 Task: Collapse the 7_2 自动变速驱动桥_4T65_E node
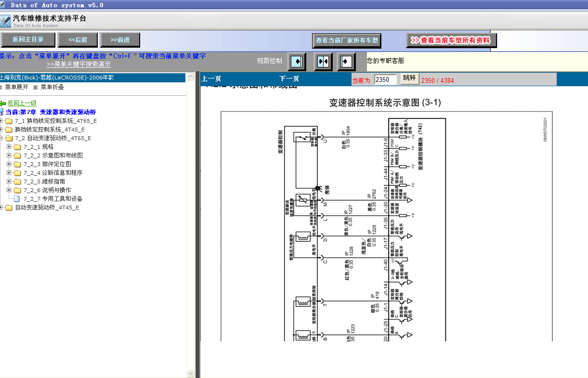pyautogui.click(x=1, y=138)
